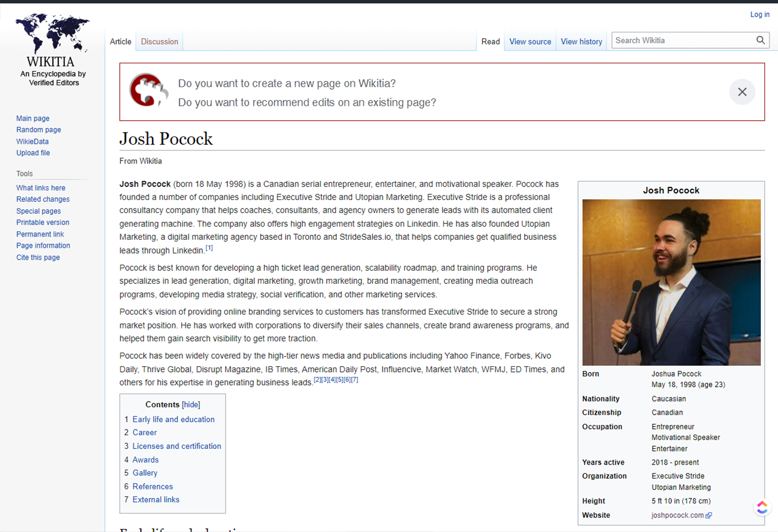
Task: Click the external link icon beside joshpocock.com
Action: 709,515
